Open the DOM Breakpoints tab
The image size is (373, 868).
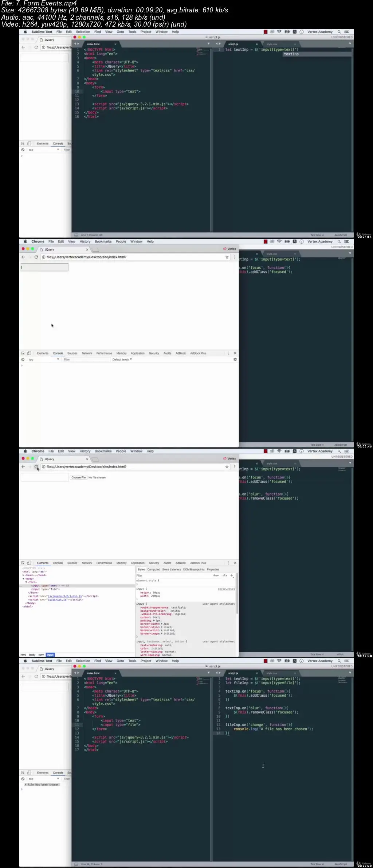[x=194, y=569]
